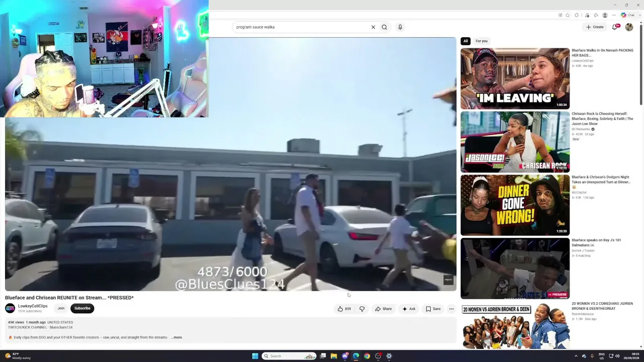Open the 'DINNER GONE WRONG!' video thumbnail
Screen dimensions: 644x362
515,205
